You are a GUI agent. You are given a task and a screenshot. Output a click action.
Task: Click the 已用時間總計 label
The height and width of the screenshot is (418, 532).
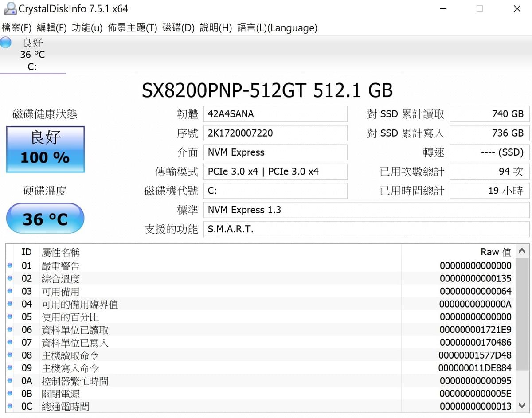(412, 191)
